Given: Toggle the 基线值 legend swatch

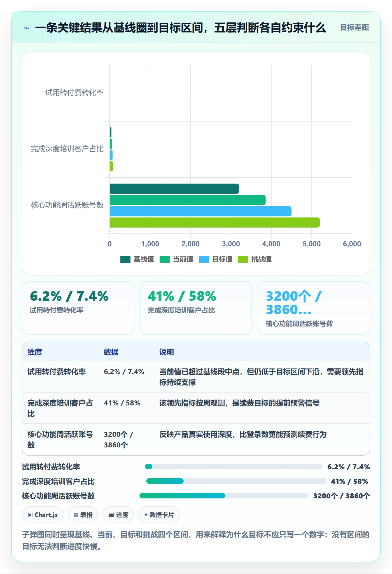Looking at the screenshot, I should coord(125,259).
